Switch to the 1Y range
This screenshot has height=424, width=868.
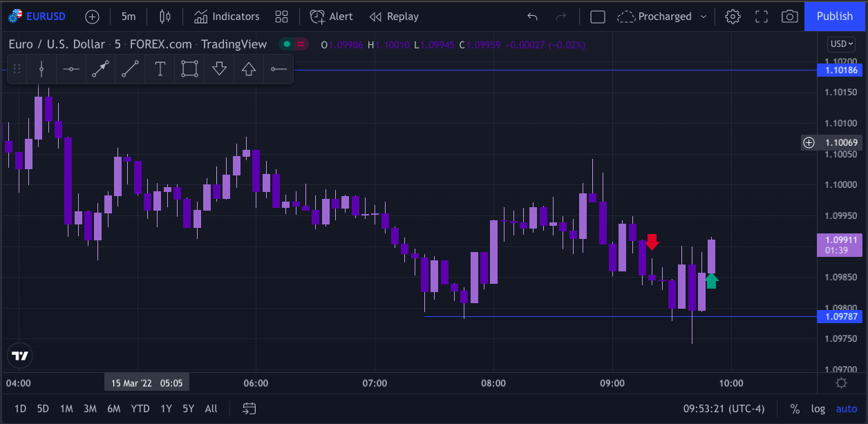click(166, 408)
